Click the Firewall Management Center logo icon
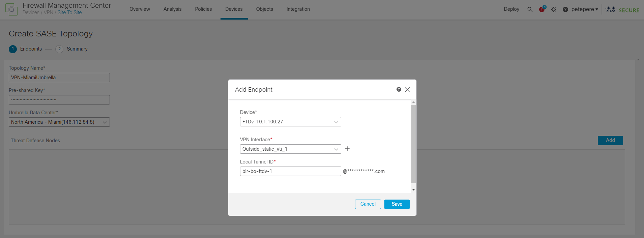Screen dimensions: 644x238 click(x=11, y=9)
